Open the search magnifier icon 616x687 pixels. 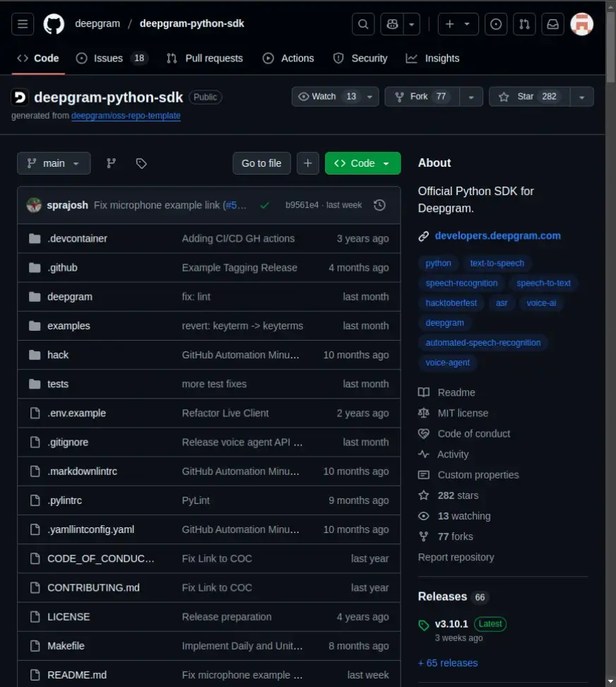click(363, 24)
